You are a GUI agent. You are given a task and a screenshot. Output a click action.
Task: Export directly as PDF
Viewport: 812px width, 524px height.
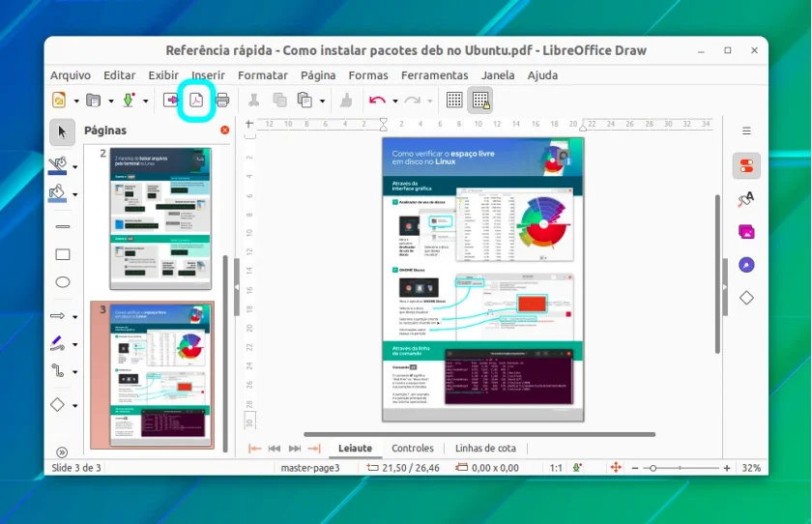tap(196, 100)
